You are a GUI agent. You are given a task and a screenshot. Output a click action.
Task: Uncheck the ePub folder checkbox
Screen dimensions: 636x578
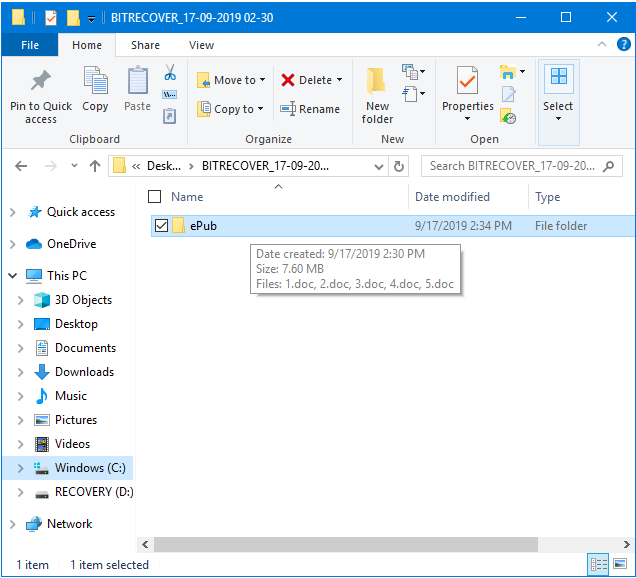161,226
